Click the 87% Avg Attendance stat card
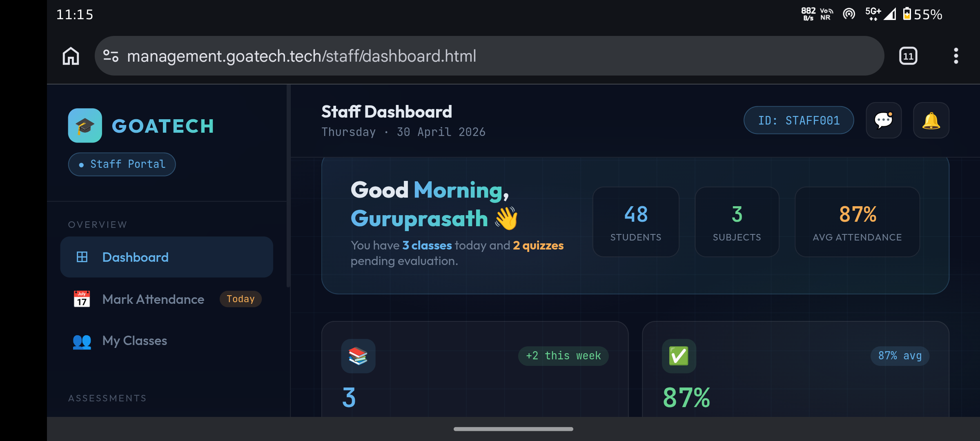The height and width of the screenshot is (441, 980). tap(857, 222)
